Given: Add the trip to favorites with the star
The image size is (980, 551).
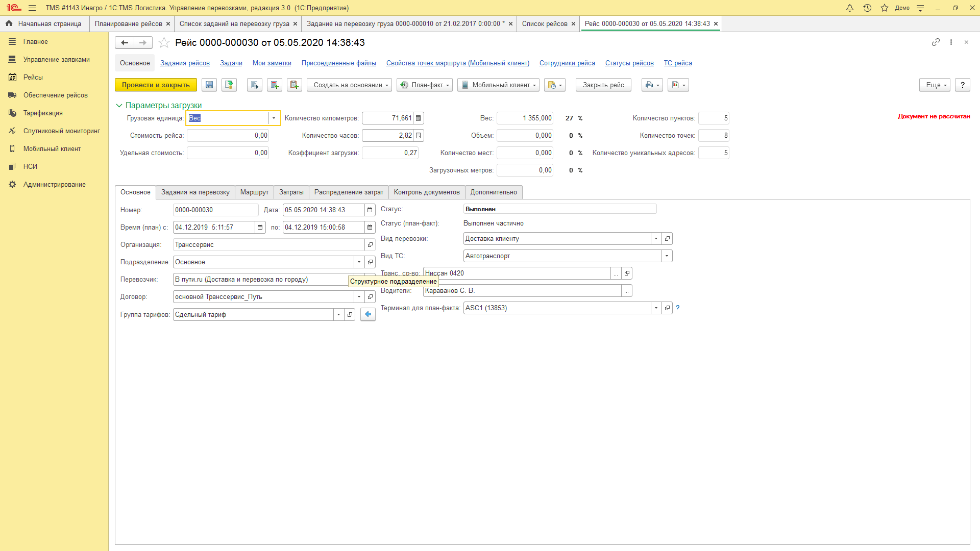Looking at the screenshot, I should [164, 43].
